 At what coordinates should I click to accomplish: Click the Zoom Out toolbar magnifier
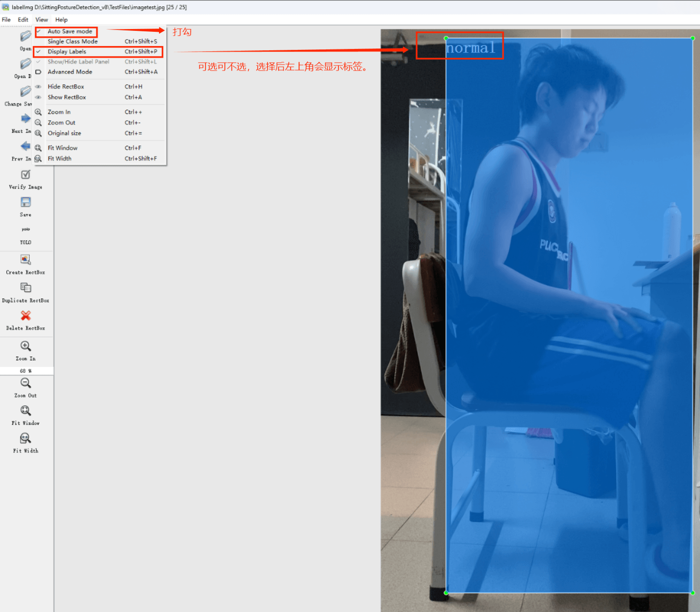[x=25, y=383]
